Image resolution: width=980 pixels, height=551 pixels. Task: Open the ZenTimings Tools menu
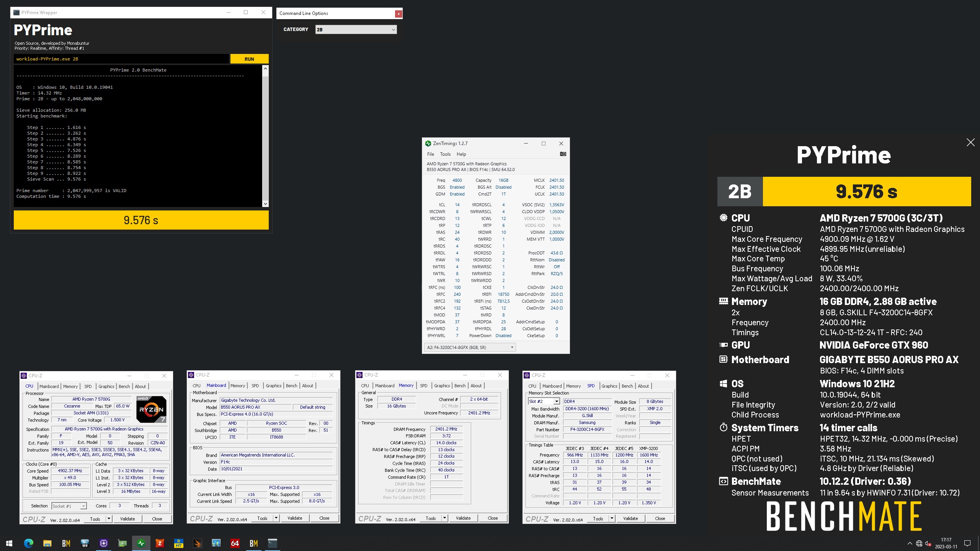pos(445,154)
